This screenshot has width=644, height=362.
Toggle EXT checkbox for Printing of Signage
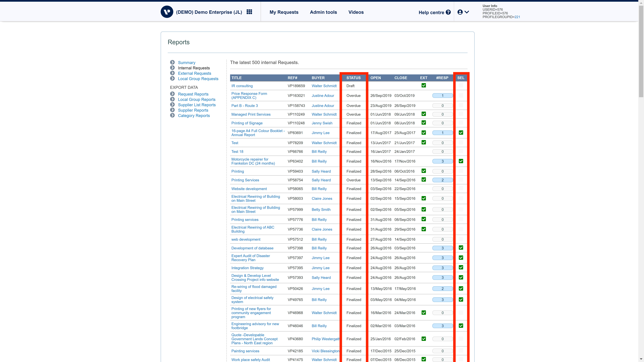(x=424, y=123)
